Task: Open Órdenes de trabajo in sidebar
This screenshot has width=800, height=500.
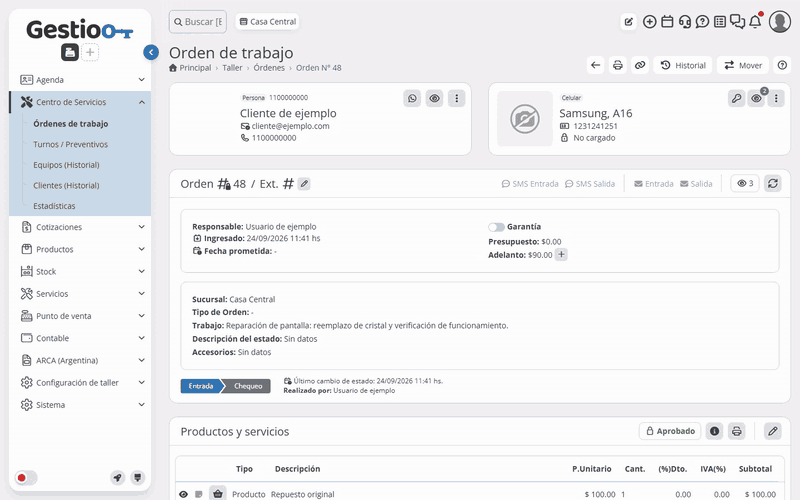Action: (x=70, y=123)
